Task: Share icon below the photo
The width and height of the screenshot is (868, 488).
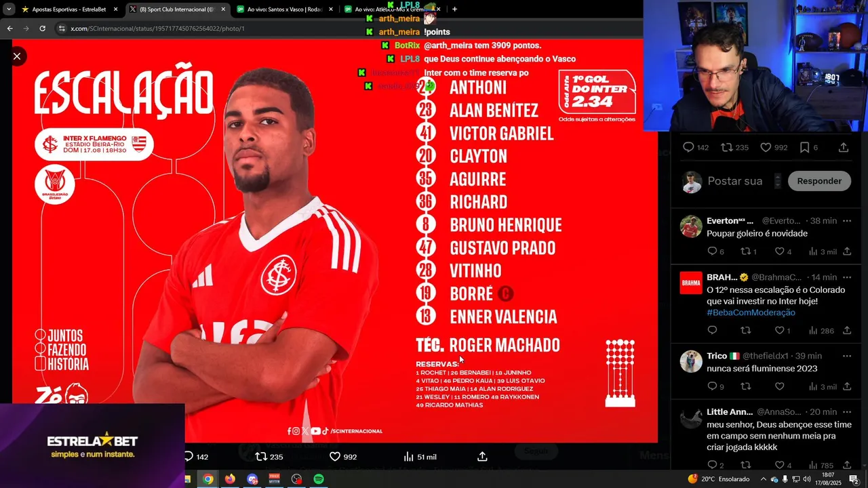Action: coord(482,457)
